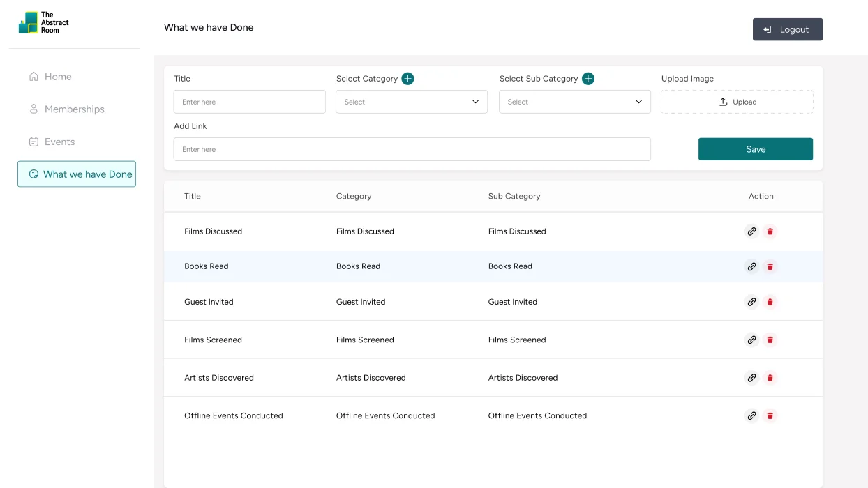The width and height of the screenshot is (868, 488).
Task: Click the Logout button
Action: (x=788, y=29)
